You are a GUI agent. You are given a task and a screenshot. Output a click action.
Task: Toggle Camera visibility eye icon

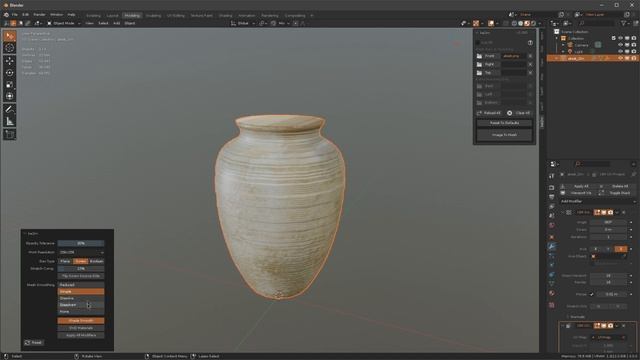pyautogui.click(x=620, y=45)
